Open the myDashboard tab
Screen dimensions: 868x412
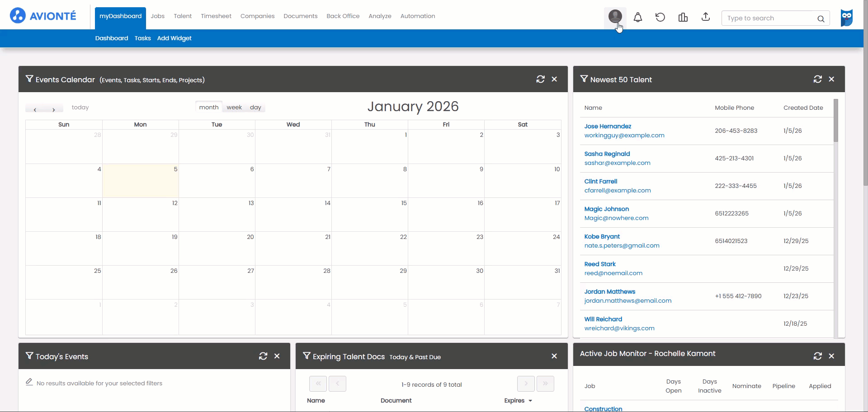[120, 18]
